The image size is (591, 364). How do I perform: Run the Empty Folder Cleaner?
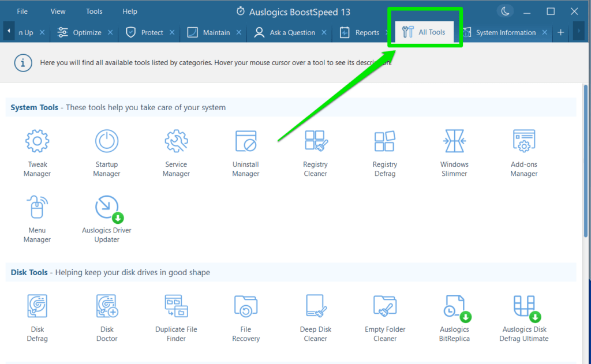tap(384, 316)
